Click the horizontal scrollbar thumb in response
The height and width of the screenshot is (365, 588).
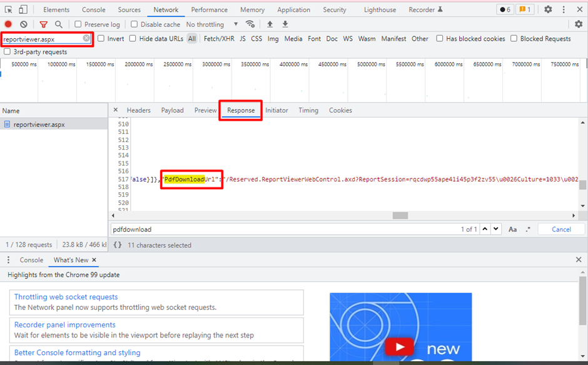400,215
